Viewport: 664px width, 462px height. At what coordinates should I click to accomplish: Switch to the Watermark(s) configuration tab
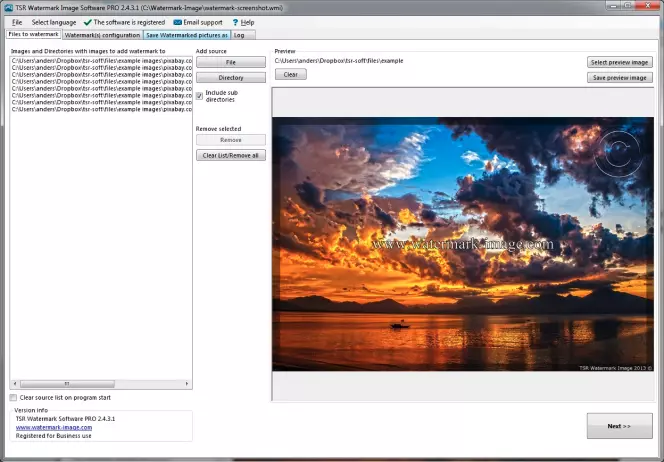[x=102, y=35]
